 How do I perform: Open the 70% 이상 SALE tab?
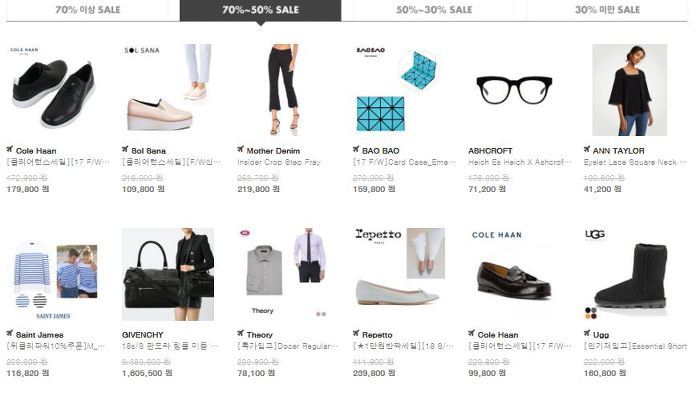[x=88, y=10]
